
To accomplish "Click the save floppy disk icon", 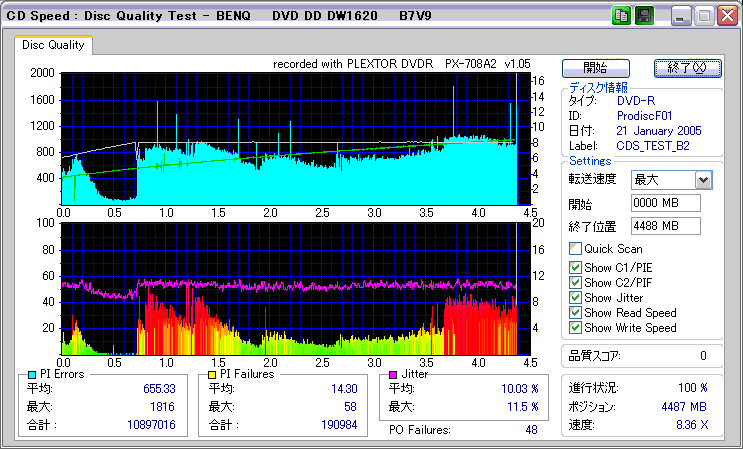I will click(x=645, y=16).
